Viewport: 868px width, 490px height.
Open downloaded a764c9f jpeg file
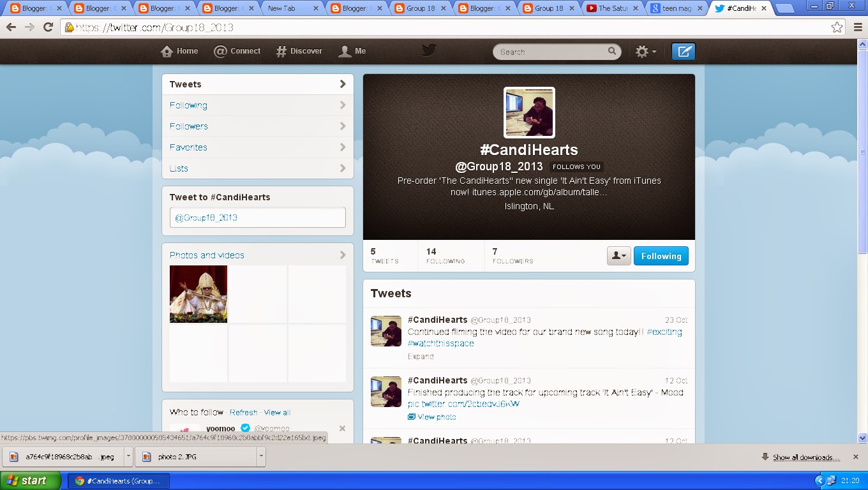(63, 457)
